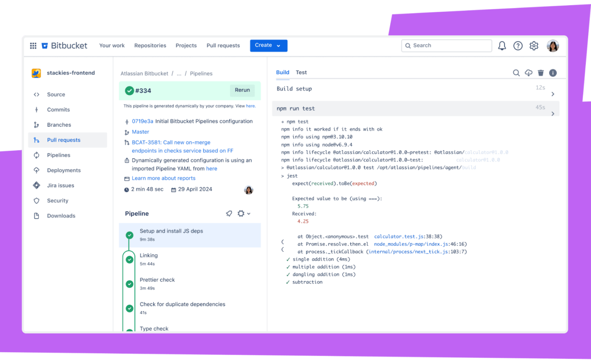
Task: Open the help question mark icon
Action: pyautogui.click(x=518, y=46)
